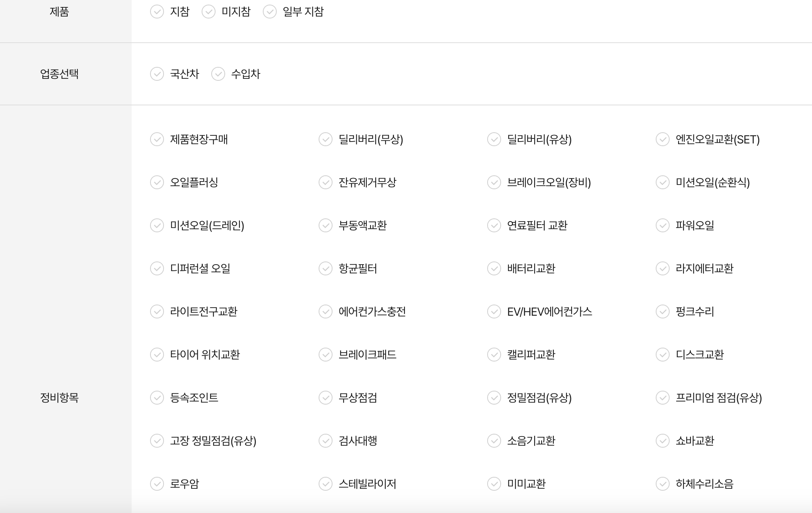Enable 국산차 under 업종선택

pos(157,75)
